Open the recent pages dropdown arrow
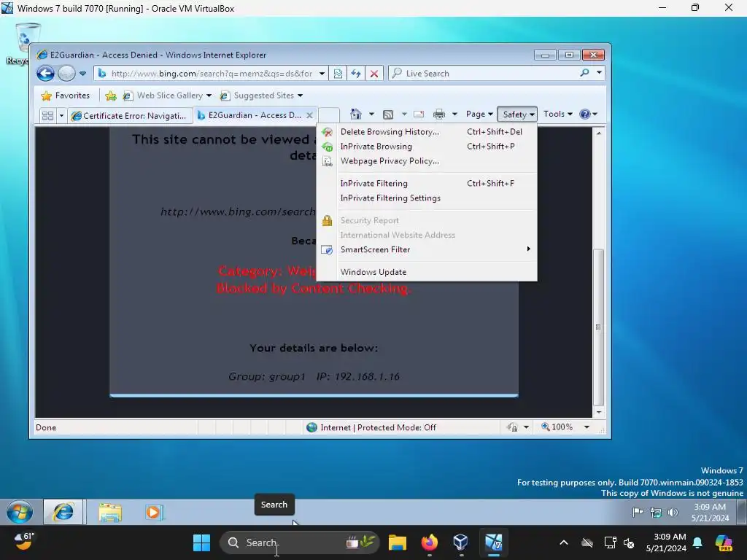The image size is (747, 560). coord(82,74)
